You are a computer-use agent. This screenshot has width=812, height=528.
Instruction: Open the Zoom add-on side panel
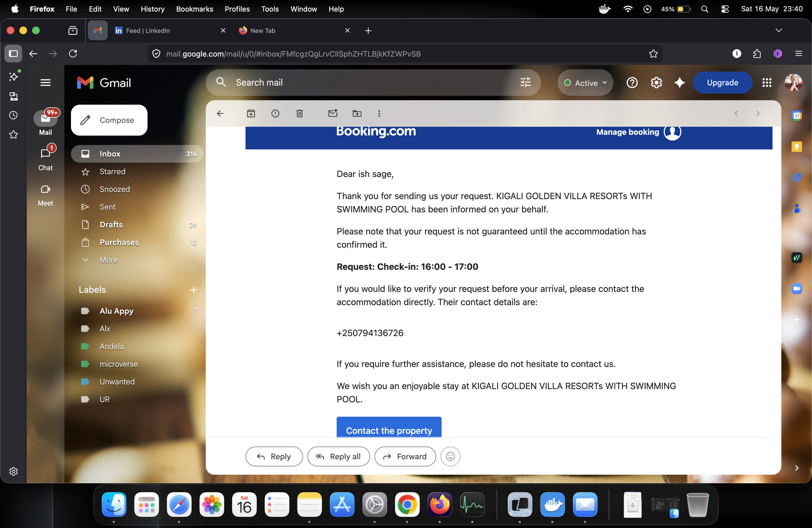tap(796, 289)
